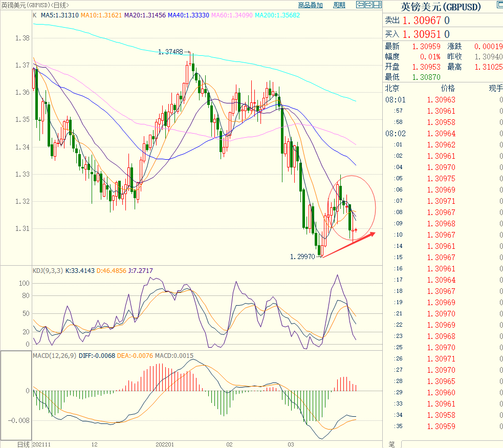Screen dimensions: 503x448
Task: Select the :05 tick row at 1.30975
Action: 443,178
